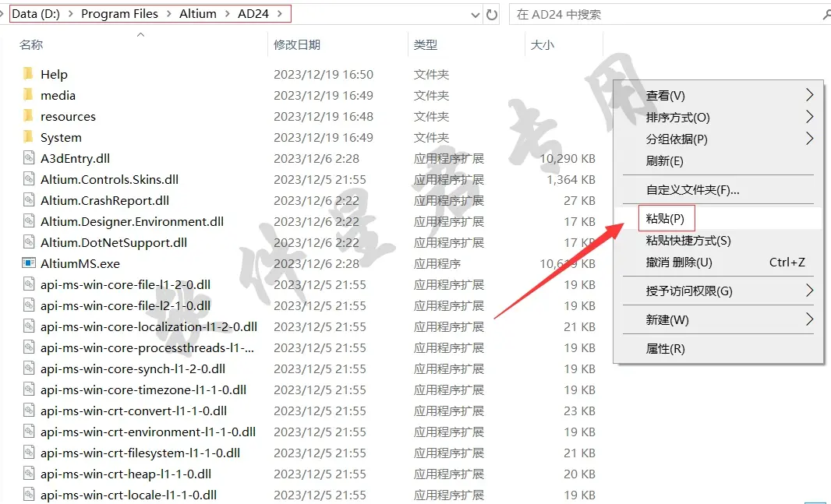This screenshot has width=831, height=504.
Task: Select the api-ms-win-core-timezone-l1-1-0.dll file icon
Action: point(29,389)
